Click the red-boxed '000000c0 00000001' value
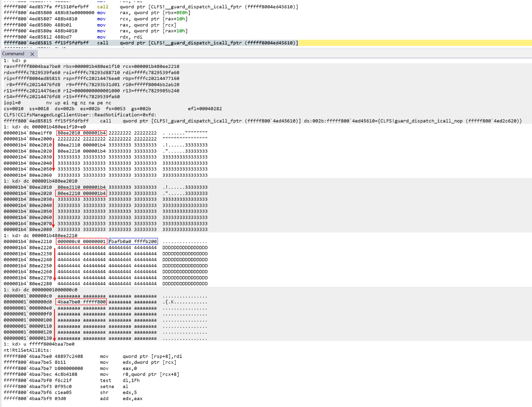 (x=81, y=242)
